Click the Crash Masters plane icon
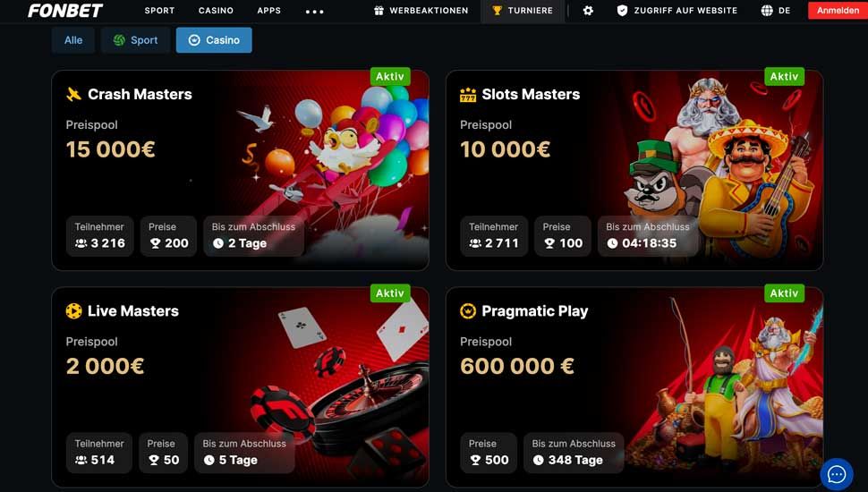 pos(73,94)
